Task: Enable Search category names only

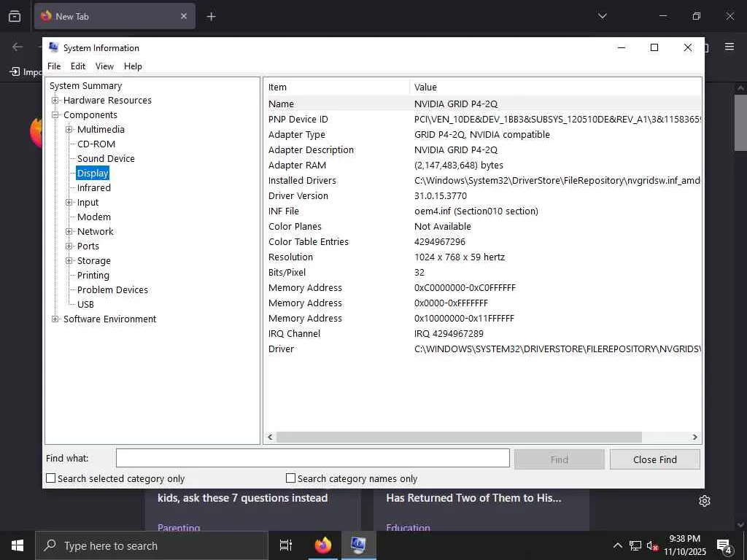Action: point(290,478)
